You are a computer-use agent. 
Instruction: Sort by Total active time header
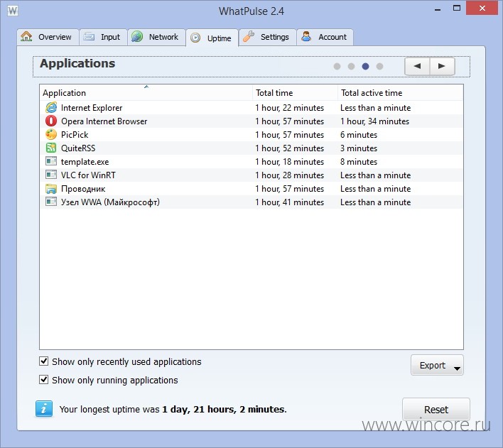click(x=401, y=93)
